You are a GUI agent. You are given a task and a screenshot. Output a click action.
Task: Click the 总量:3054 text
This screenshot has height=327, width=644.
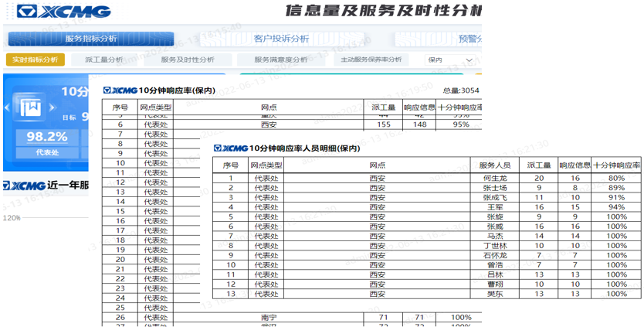click(461, 90)
